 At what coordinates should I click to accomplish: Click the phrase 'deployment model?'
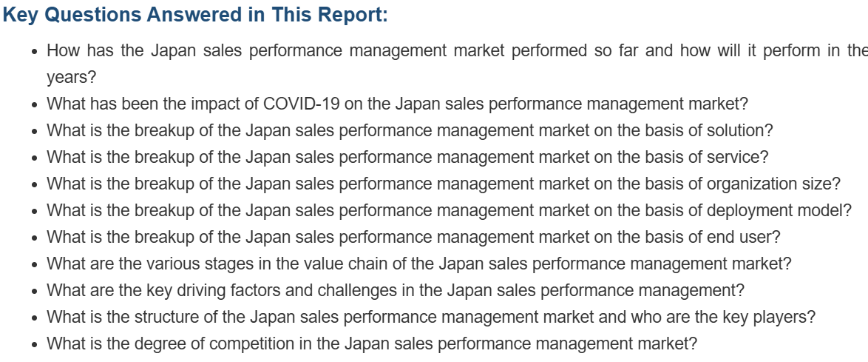tap(779, 210)
